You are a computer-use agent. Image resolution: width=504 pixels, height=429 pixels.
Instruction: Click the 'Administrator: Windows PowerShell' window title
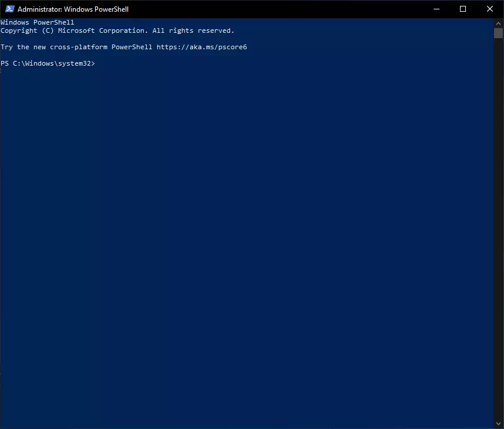coord(73,9)
